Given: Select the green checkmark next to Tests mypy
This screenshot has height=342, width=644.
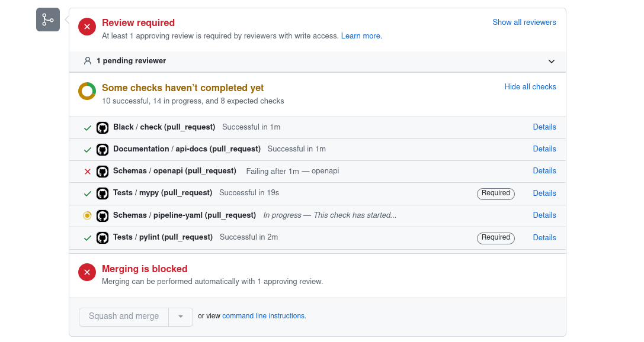Looking at the screenshot, I should 87,193.
